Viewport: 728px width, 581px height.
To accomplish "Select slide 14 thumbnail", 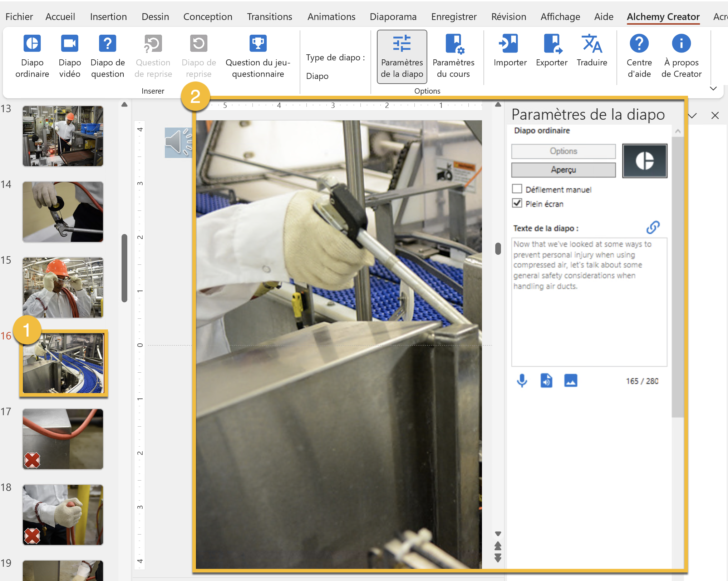I will click(63, 212).
